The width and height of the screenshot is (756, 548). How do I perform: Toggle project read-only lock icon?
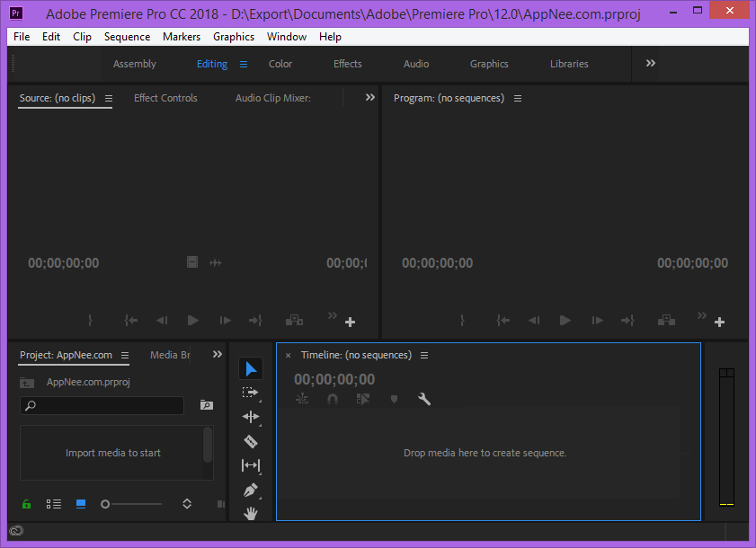click(27, 504)
